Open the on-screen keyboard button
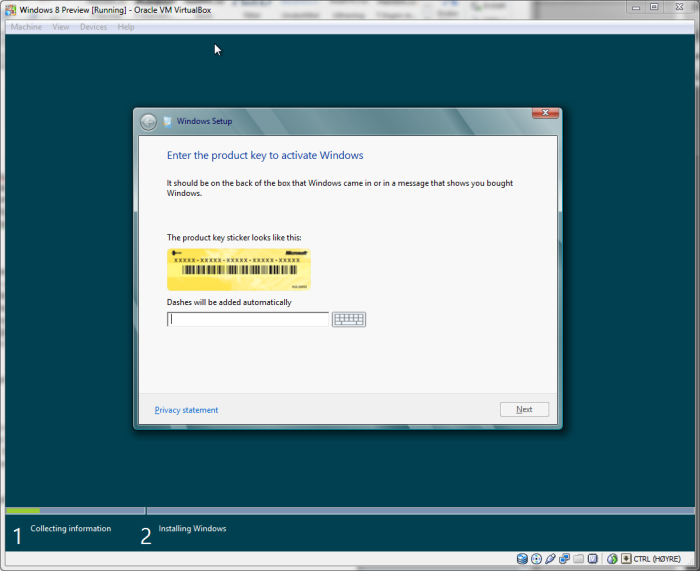The image size is (700, 571). (349, 319)
